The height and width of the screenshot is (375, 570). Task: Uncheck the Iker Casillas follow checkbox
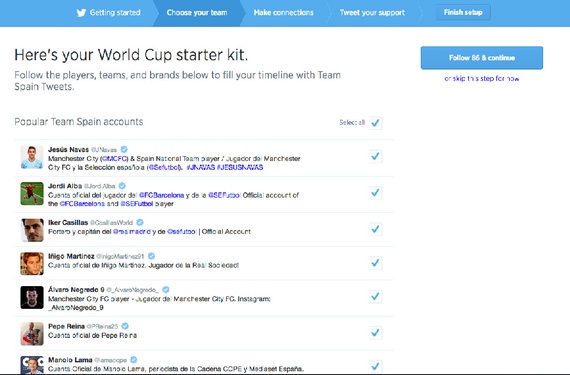375,229
